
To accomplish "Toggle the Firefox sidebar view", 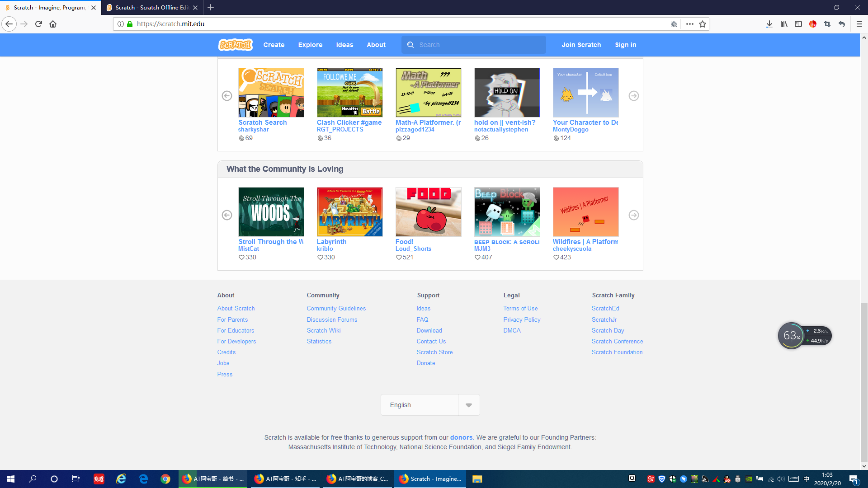I will (x=798, y=24).
